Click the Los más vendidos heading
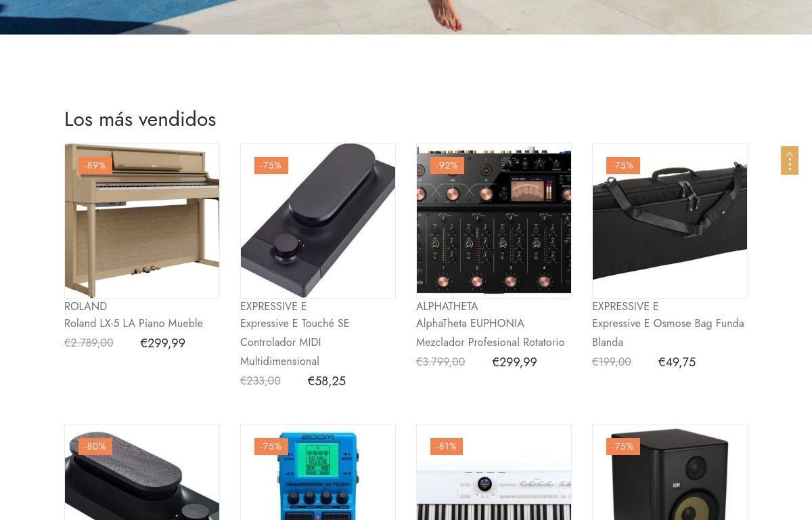This screenshot has width=812, height=520. click(x=140, y=119)
